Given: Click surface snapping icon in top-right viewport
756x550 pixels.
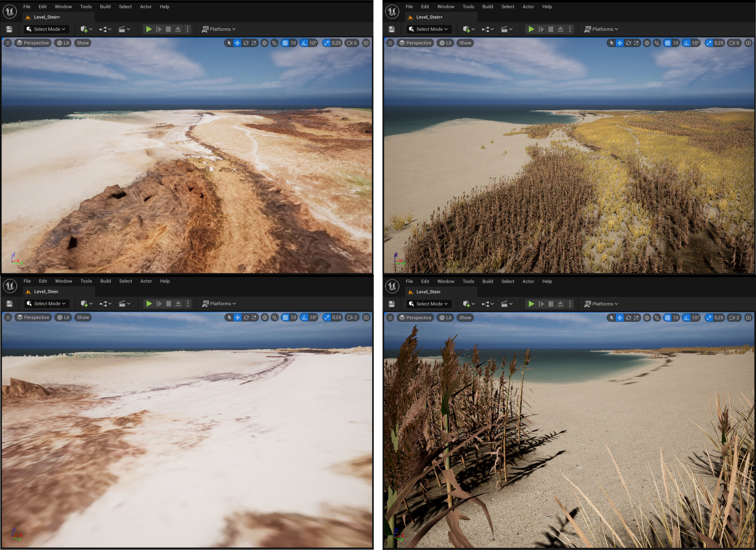Looking at the screenshot, I should click(657, 43).
